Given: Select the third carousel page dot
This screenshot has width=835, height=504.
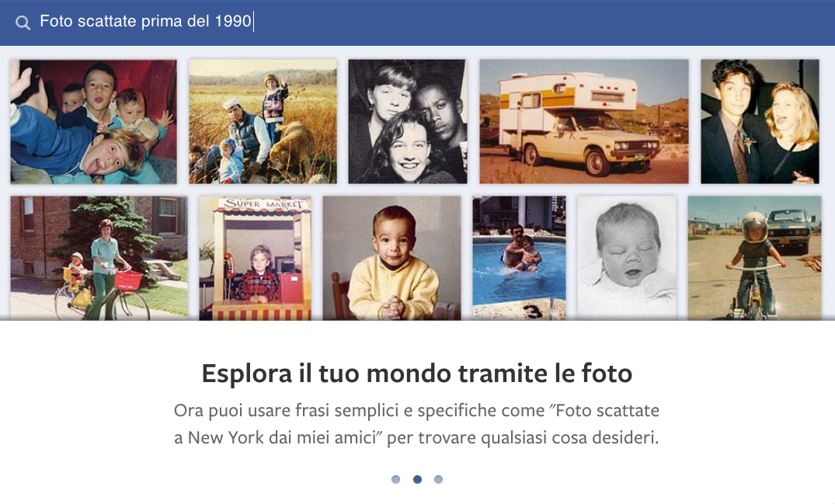Looking at the screenshot, I should pos(438,479).
